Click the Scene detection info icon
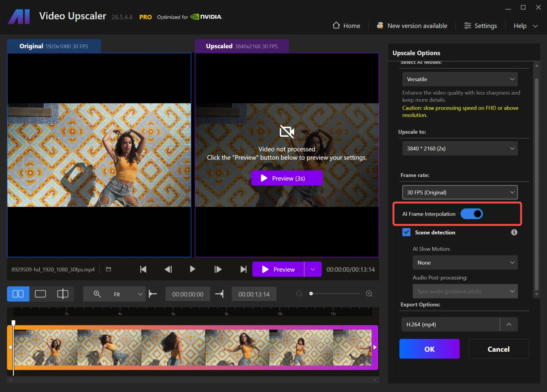 click(514, 232)
